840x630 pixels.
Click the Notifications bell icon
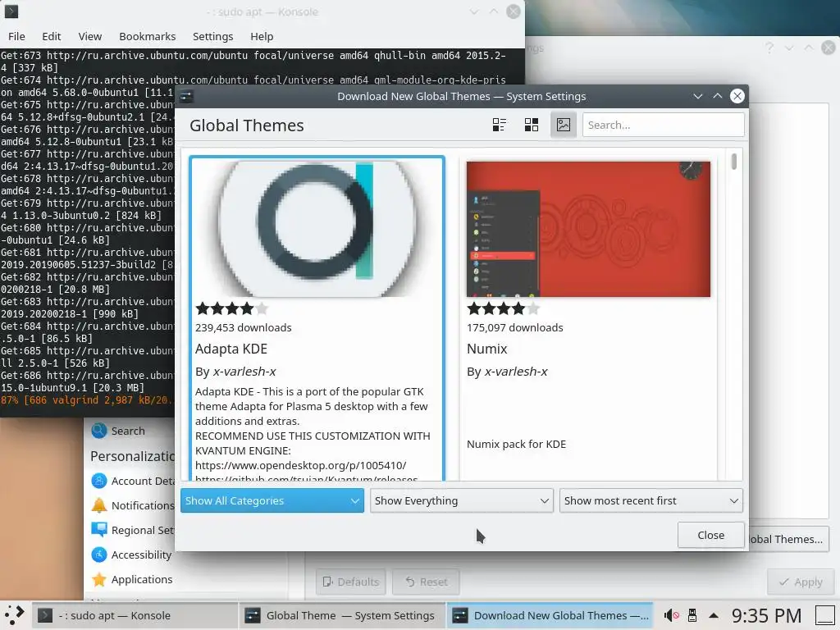click(x=99, y=505)
